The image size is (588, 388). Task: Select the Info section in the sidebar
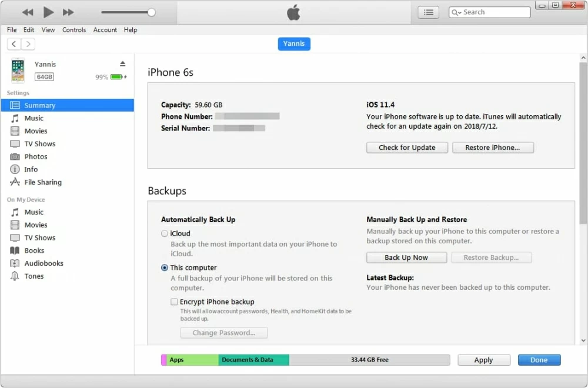point(31,169)
